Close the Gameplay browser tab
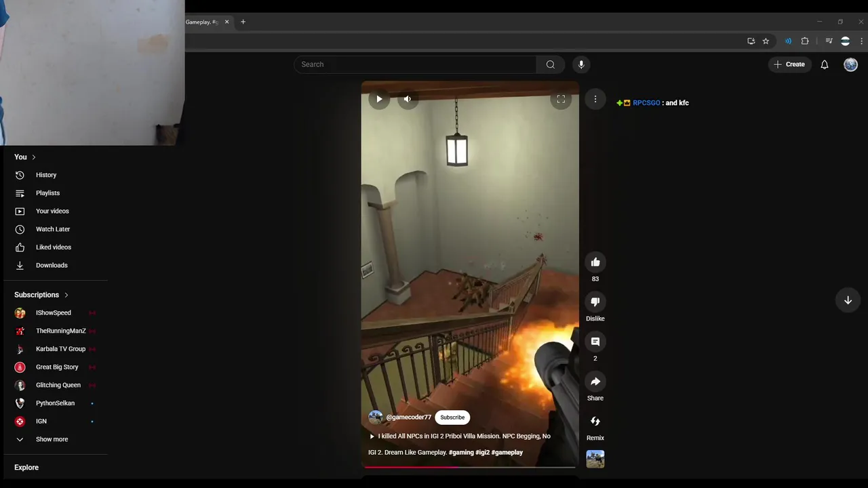Image resolution: width=868 pixels, height=488 pixels. point(226,22)
